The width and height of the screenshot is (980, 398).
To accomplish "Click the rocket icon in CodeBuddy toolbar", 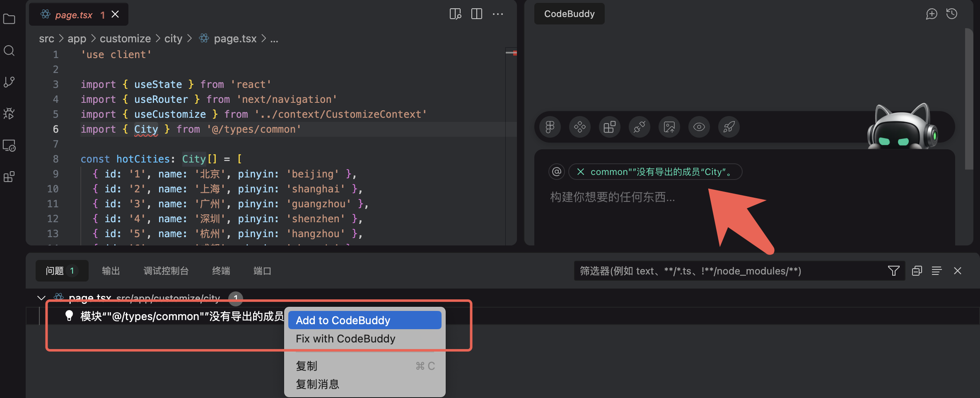I will coord(729,127).
